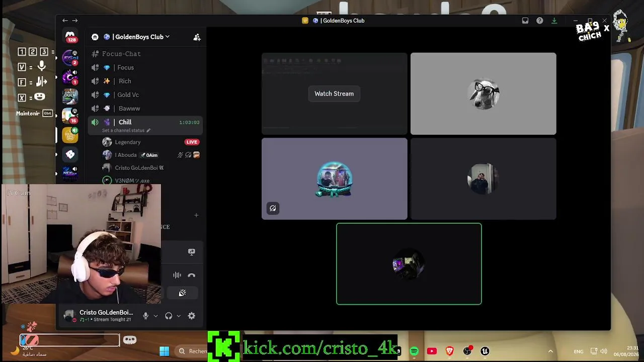Open the Cristo GoLdenBoi user profile panel
The height and width of the screenshot is (362, 644).
click(99, 316)
